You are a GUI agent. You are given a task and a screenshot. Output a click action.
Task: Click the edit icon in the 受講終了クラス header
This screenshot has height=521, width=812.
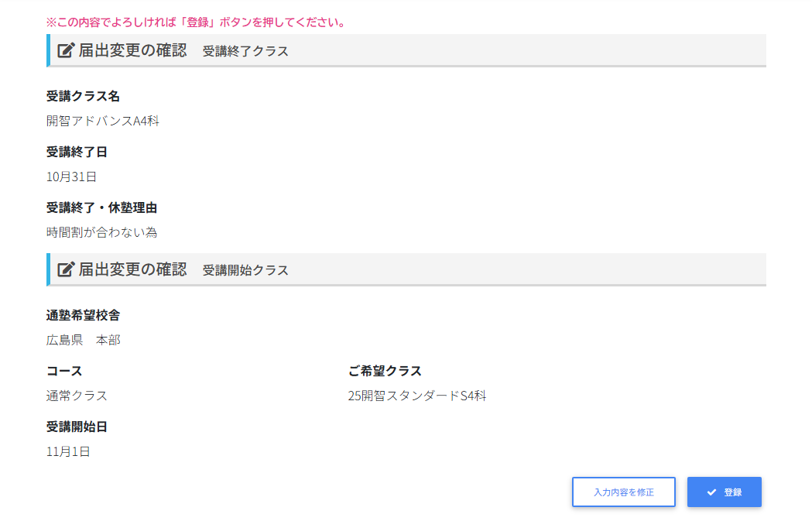point(66,51)
